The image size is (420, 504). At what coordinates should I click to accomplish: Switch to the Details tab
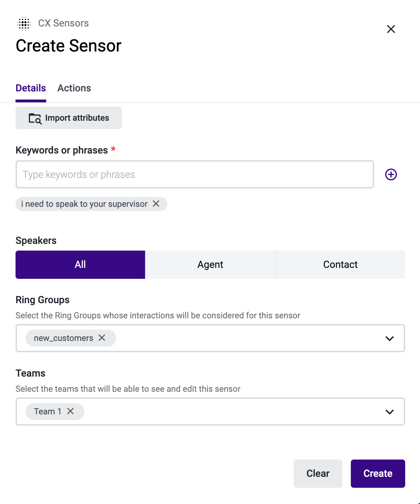(x=31, y=88)
